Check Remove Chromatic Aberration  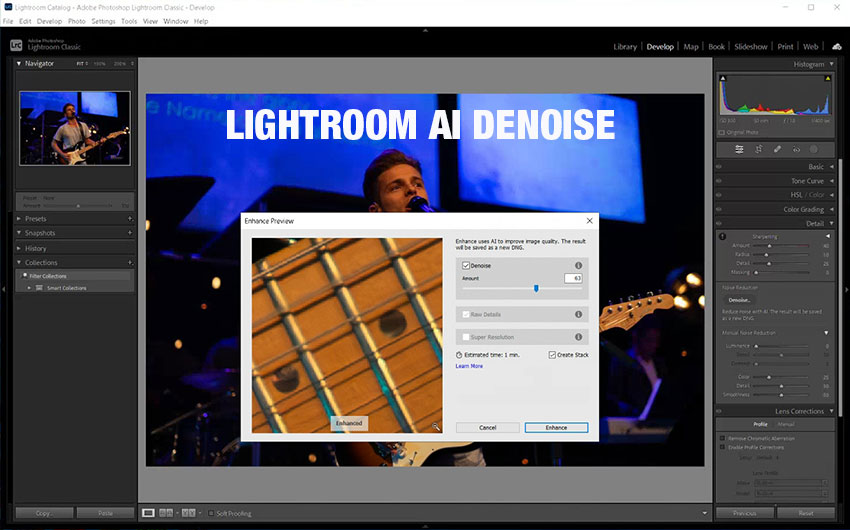723,438
